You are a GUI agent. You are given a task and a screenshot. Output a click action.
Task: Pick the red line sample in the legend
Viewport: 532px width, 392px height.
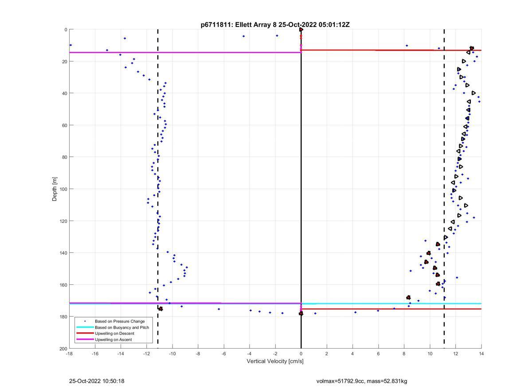point(85,334)
